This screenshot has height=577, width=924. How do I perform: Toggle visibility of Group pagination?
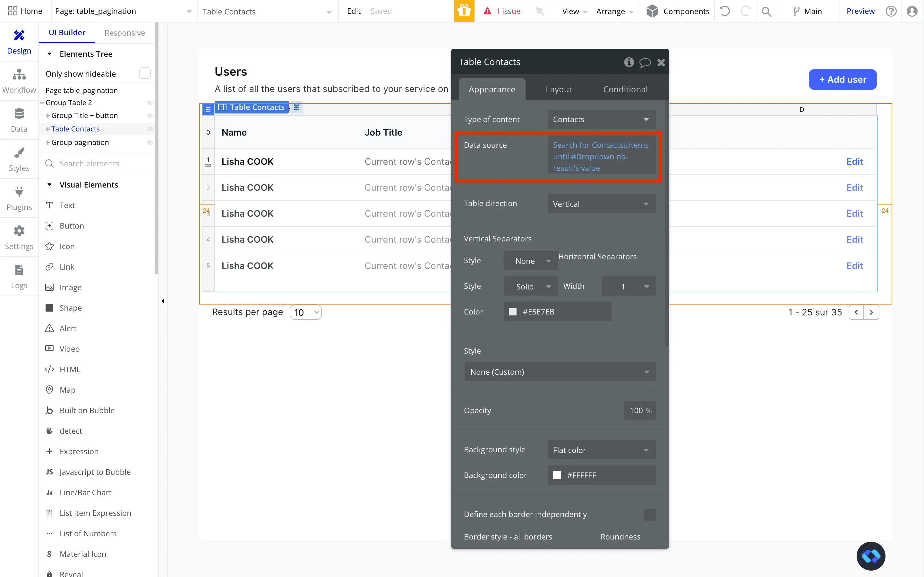pos(150,142)
